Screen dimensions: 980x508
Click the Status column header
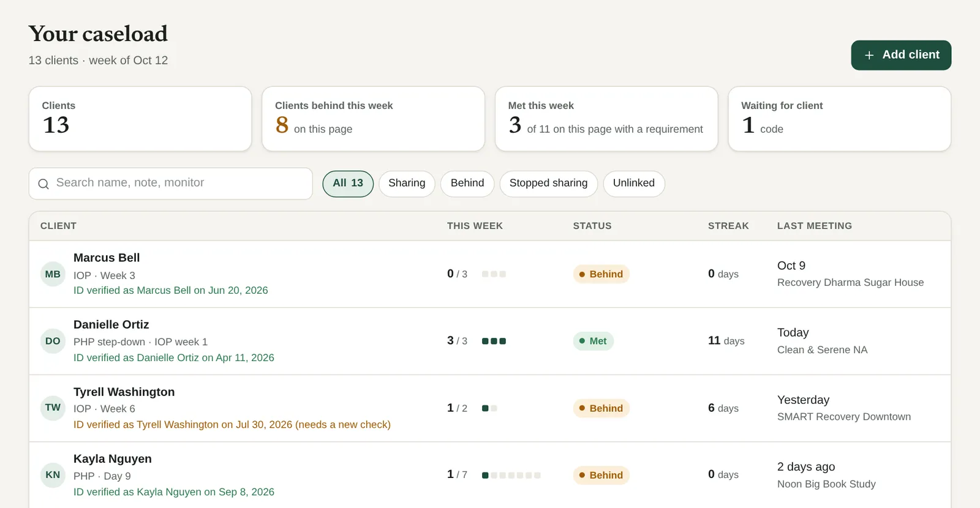click(592, 226)
